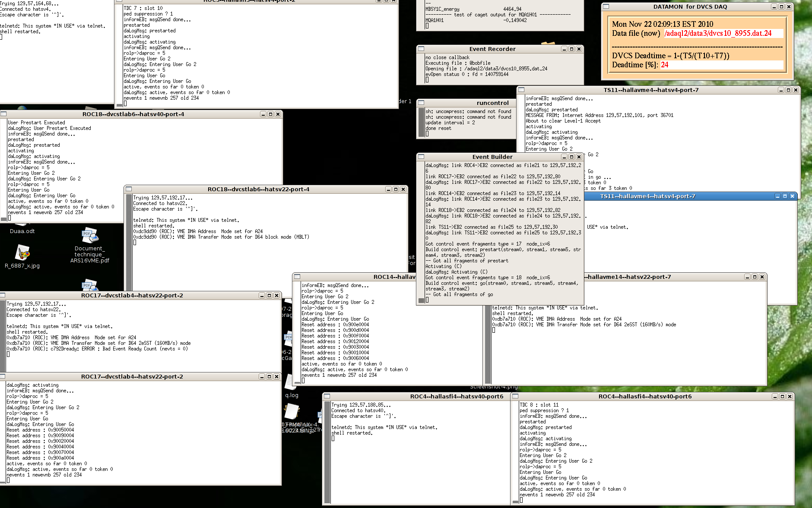
Task: Minimize the hallavme14 hatsv22-port-7 terminal
Action: tap(747, 277)
